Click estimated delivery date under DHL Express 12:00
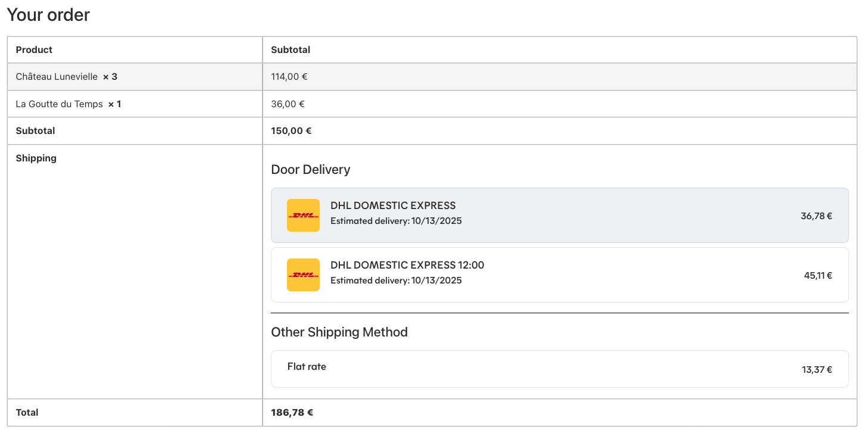 click(396, 281)
